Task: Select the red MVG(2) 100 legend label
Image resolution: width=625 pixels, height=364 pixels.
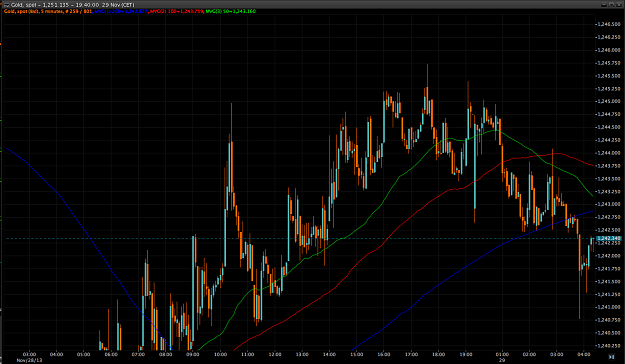Action: 176,11
